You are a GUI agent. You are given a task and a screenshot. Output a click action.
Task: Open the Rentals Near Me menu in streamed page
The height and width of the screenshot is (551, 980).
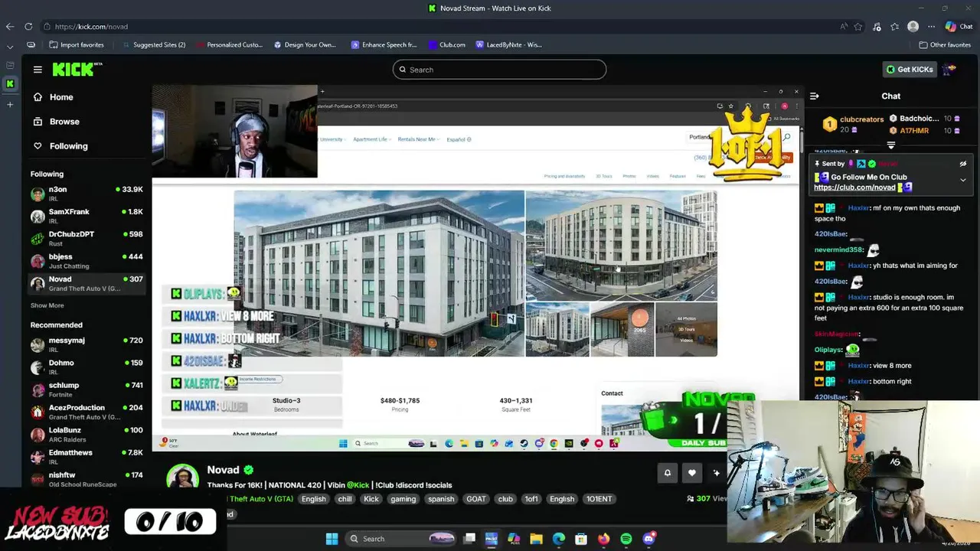coord(417,139)
